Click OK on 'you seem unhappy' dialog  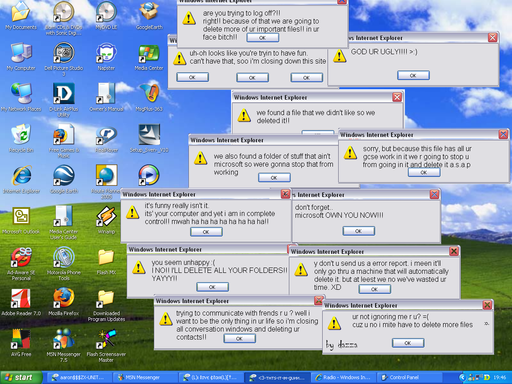point(212,287)
